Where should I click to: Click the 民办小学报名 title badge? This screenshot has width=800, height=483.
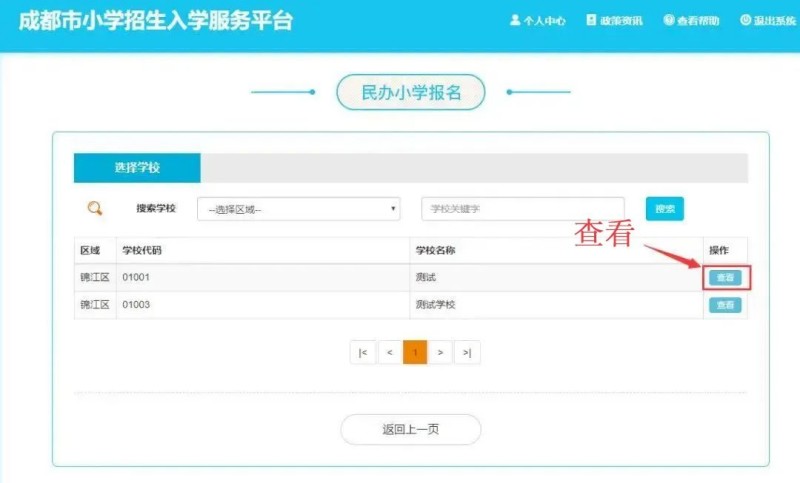pyautogui.click(x=410, y=92)
